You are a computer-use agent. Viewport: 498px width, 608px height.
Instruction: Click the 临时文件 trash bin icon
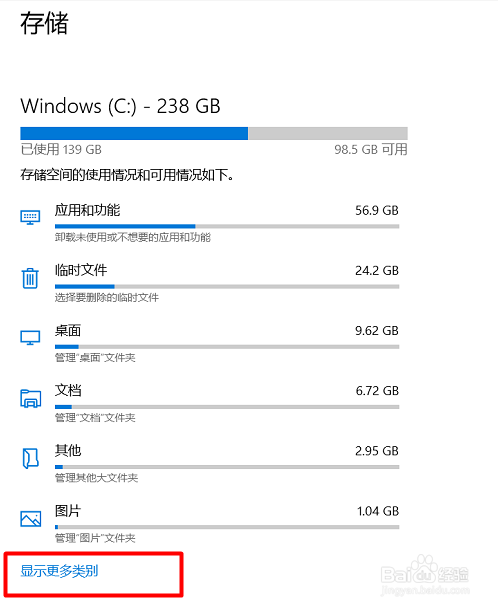tap(30, 278)
